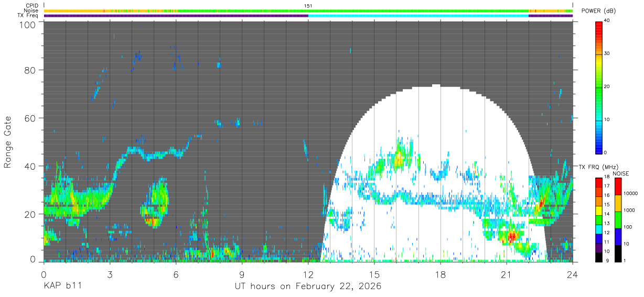Click noise legend value 1000
Image resolution: width=644 pixels, height=297 pixels.
pos(628,210)
